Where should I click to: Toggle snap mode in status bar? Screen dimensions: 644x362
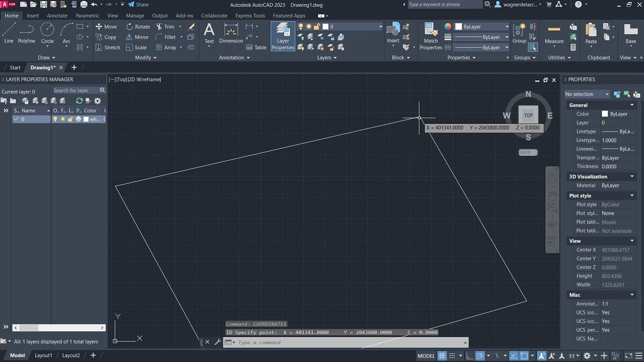(452, 355)
